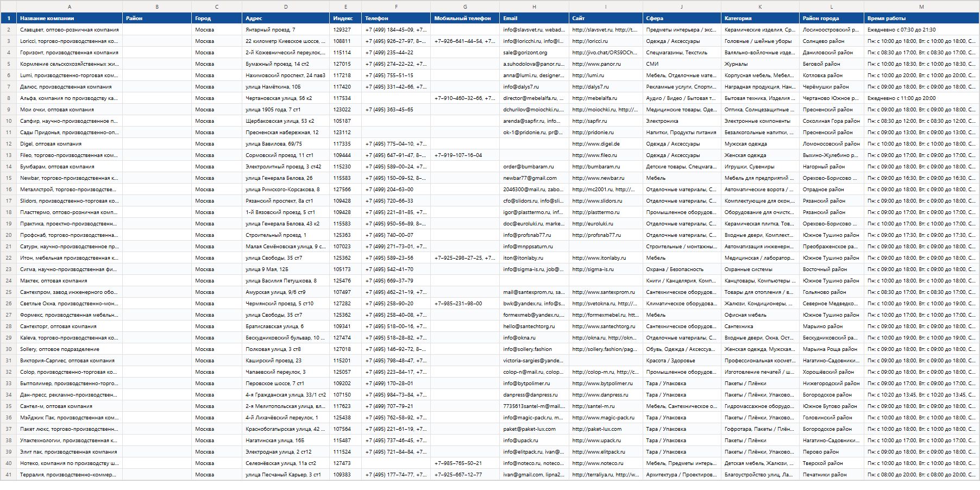The width and height of the screenshot is (980, 490).
Task: Click the 'Район' header cell
Action: coord(157,18)
